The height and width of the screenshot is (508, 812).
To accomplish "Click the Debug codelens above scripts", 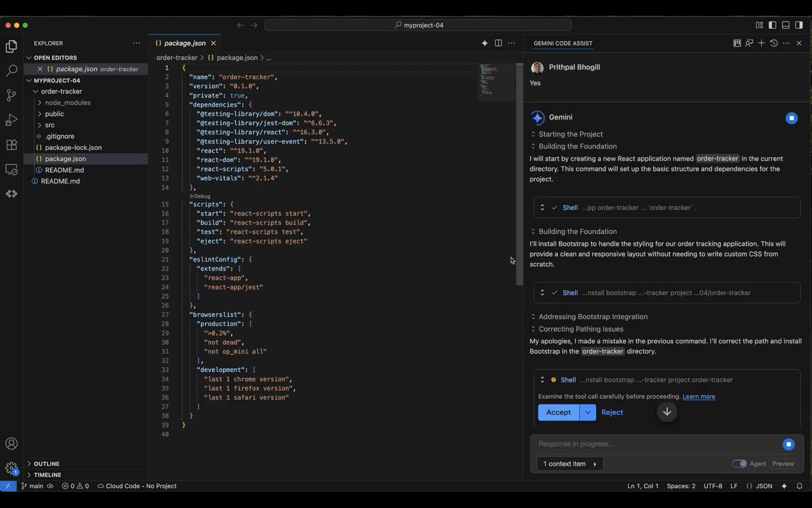I will [200, 196].
